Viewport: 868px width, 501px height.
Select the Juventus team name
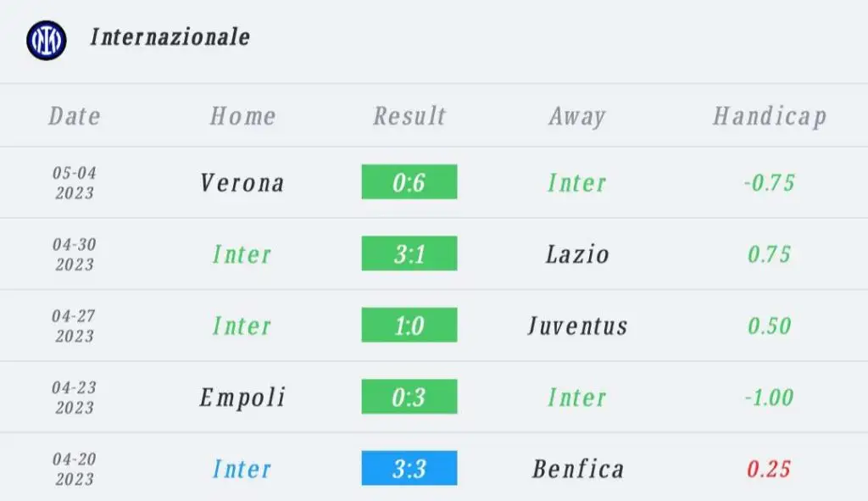[x=577, y=326]
